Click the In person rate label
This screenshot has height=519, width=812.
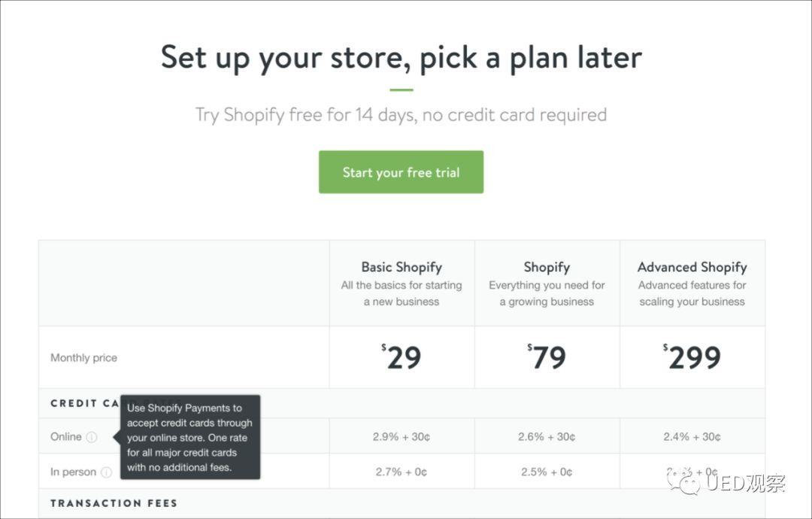pos(73,472)
